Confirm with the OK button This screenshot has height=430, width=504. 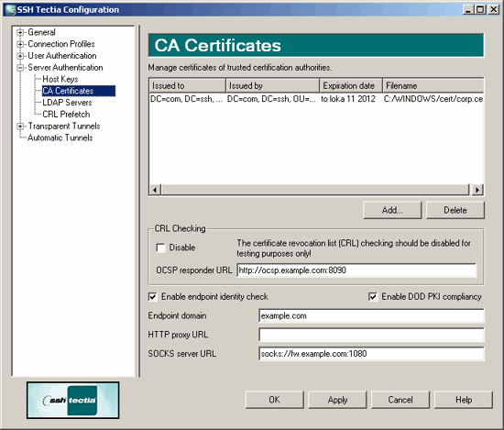click(275, 400)
